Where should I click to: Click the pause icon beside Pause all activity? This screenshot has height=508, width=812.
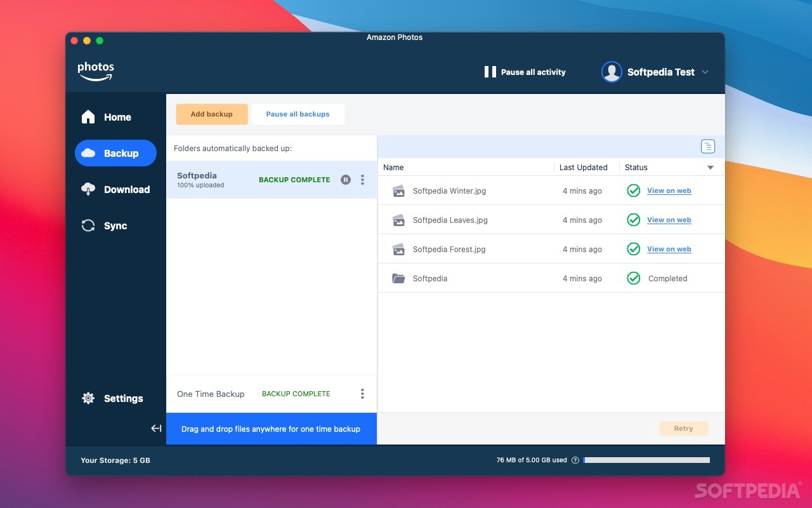point(490,72)
